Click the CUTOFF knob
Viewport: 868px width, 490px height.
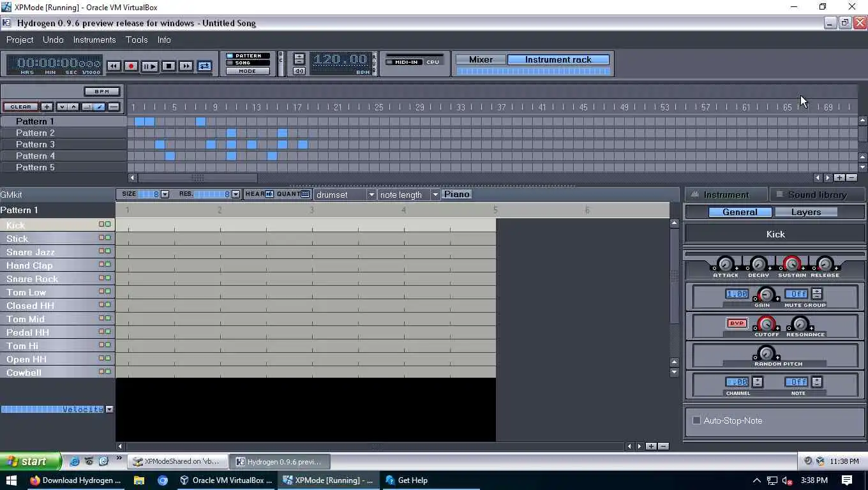click(766, 323)
